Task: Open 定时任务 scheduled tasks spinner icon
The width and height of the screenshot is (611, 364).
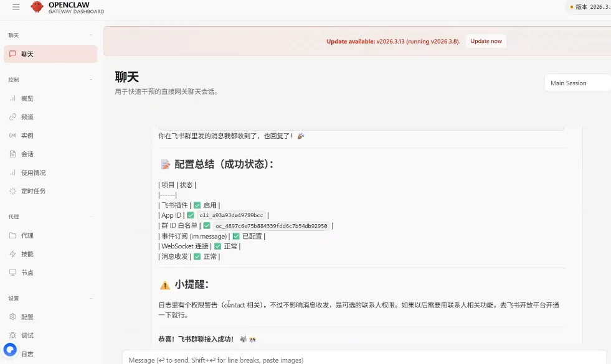Action: click(12, 191)
